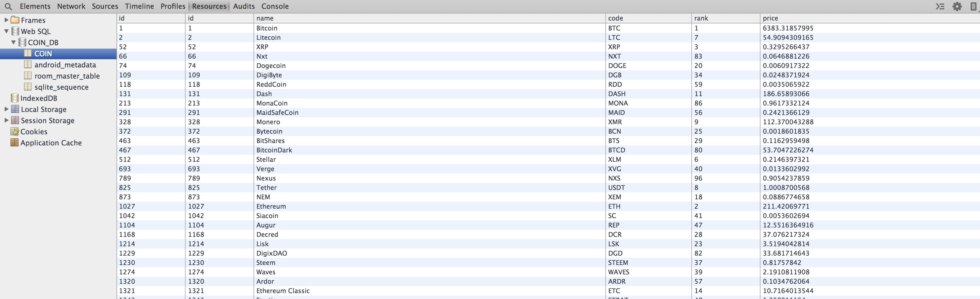Click the price column header
This screenshot has width=980, height=299.
(770, 18)
